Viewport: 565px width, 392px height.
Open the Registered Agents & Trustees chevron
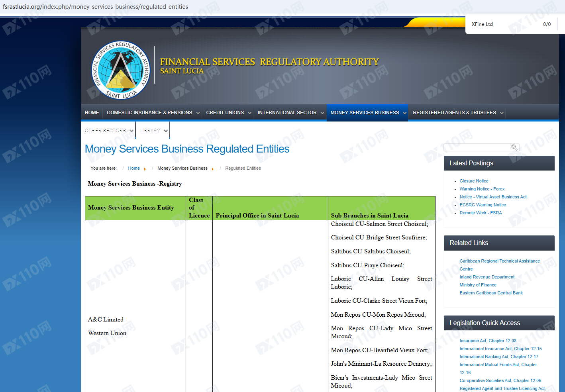502,113
